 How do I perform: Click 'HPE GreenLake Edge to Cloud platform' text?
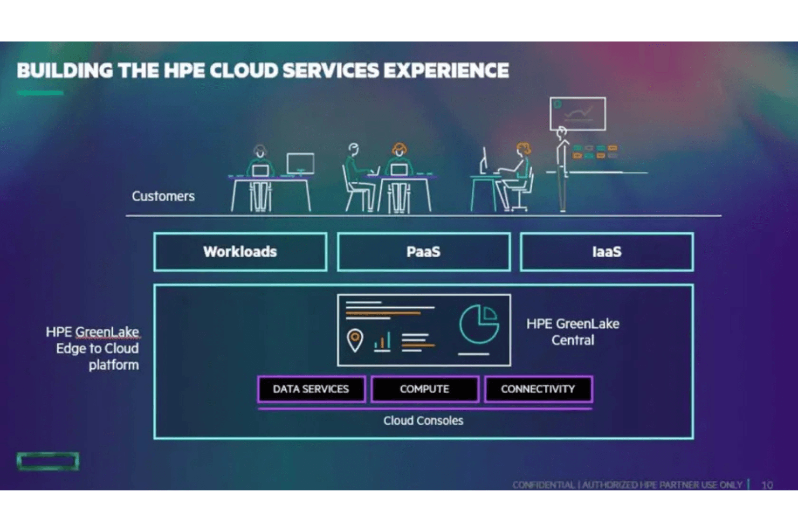pyautogui.click(x=92, y=348)
